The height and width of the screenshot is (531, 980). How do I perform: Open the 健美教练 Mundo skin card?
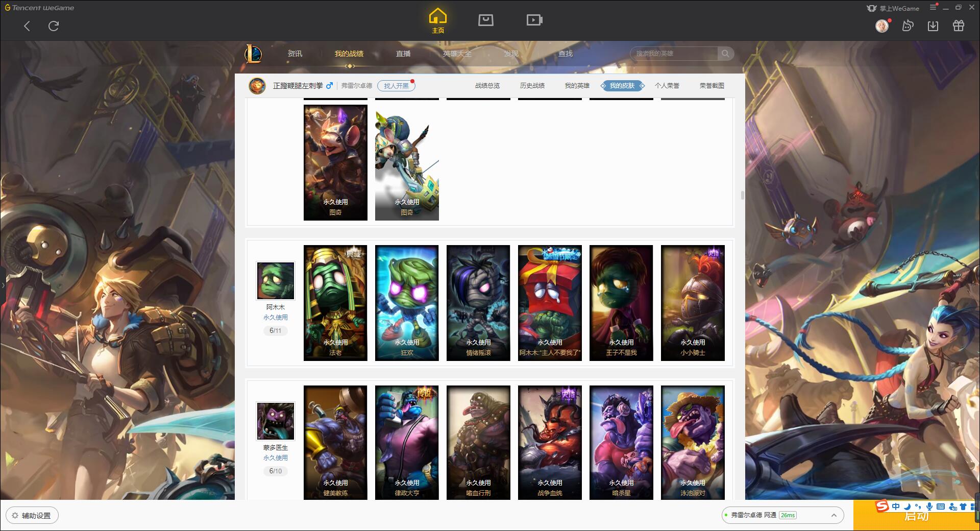(x=335, y=442)
